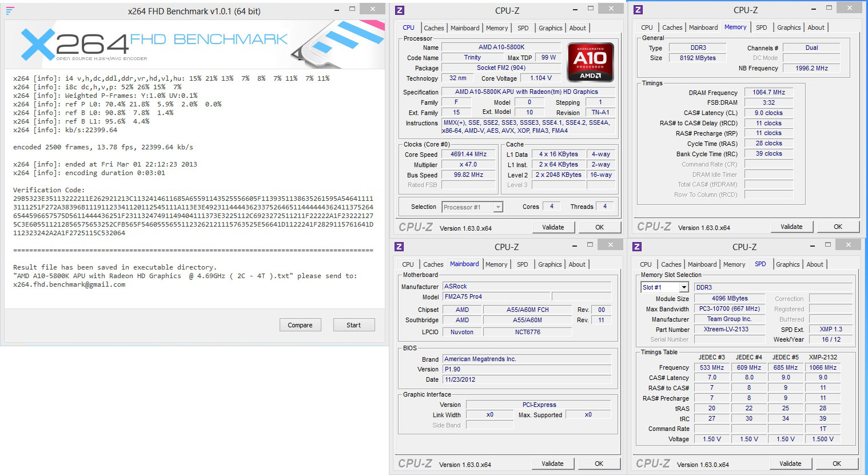This screenshot has width=868, height=475.
Task: Click the NB Frequency value "1996.2 MHz"
Action: pos(811,68)
